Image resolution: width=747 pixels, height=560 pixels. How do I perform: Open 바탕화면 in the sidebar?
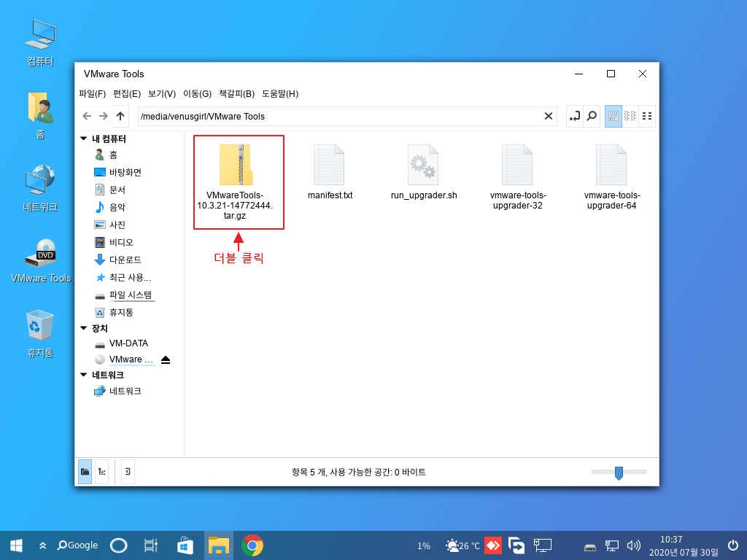(x=117, y=172)
